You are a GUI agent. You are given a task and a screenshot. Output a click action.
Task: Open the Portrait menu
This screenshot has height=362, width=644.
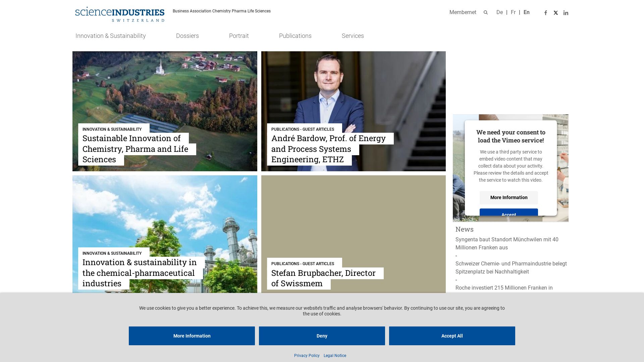click(x=239, y=36)
